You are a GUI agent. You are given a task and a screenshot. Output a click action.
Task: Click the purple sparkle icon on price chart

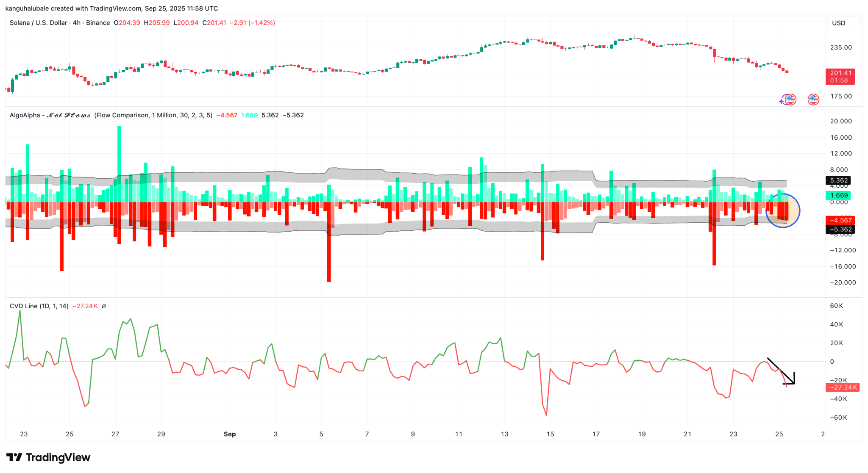pos(782,101)
